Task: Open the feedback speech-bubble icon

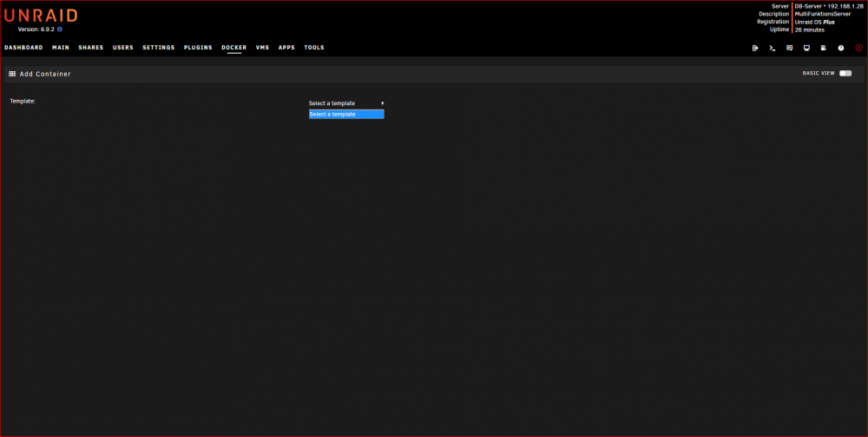Action: [x=789, y=48]
